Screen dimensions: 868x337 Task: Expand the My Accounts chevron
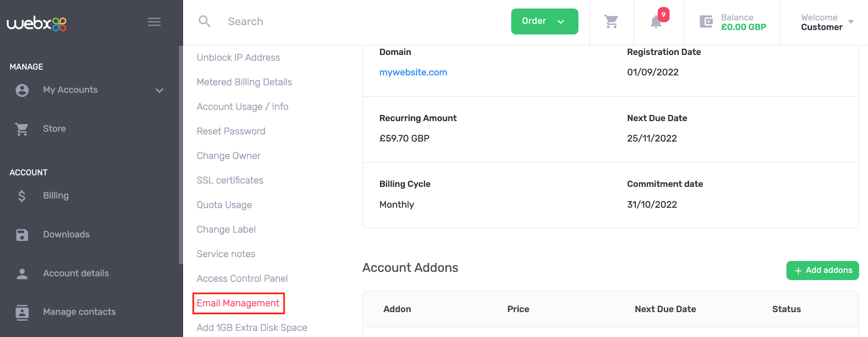(x=159, y=90)
